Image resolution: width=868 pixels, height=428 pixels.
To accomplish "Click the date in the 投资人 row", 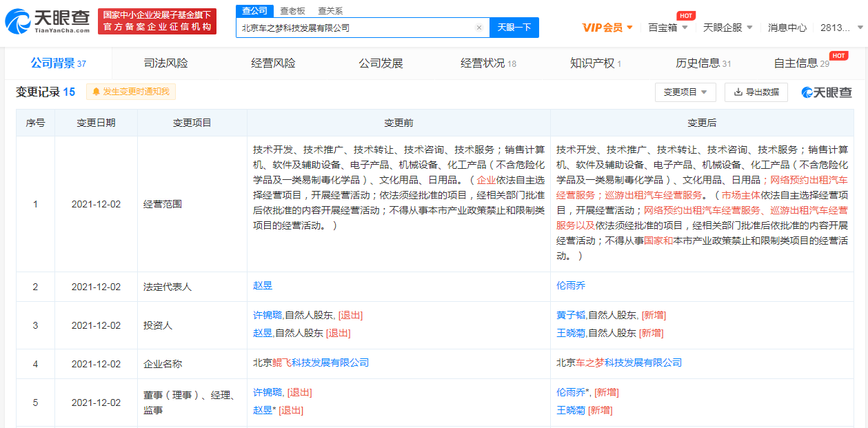I will pos(96,325).
